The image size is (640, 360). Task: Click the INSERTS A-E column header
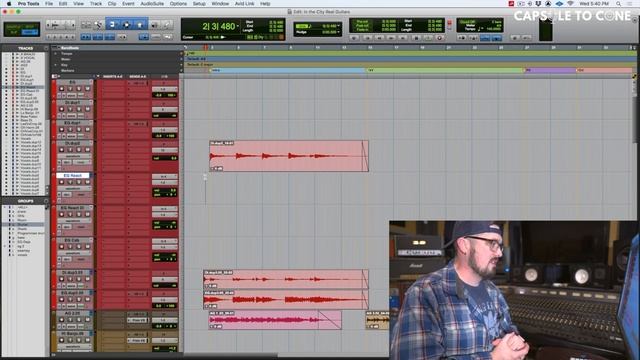pos(113,76)
